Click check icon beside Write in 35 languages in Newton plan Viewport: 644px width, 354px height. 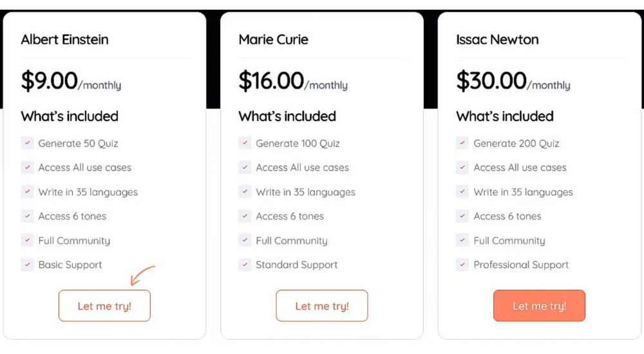(462, 192)
